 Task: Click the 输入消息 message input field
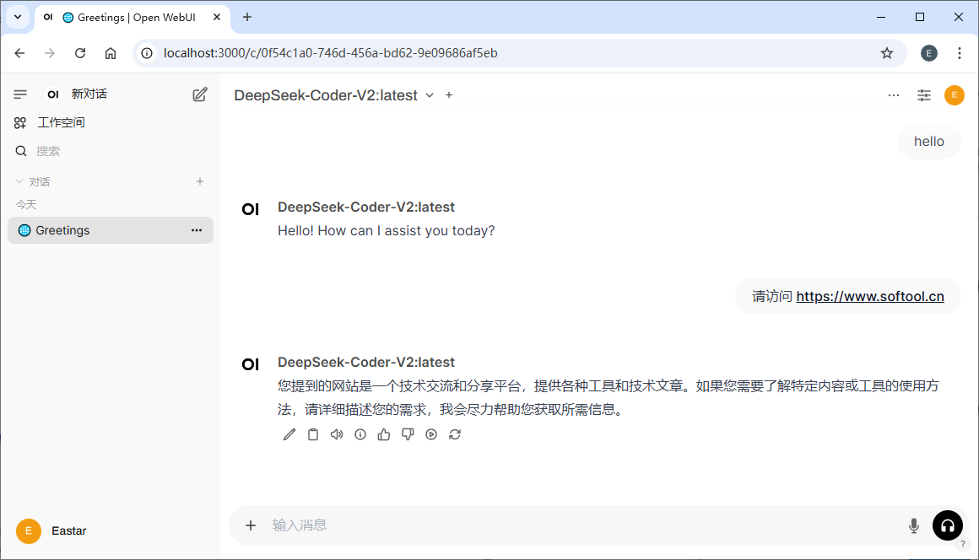point(581,525)
